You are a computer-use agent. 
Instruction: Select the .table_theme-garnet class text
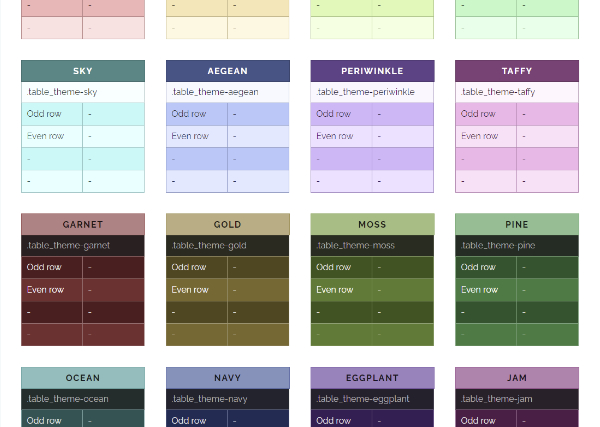(x=68, y=246)
